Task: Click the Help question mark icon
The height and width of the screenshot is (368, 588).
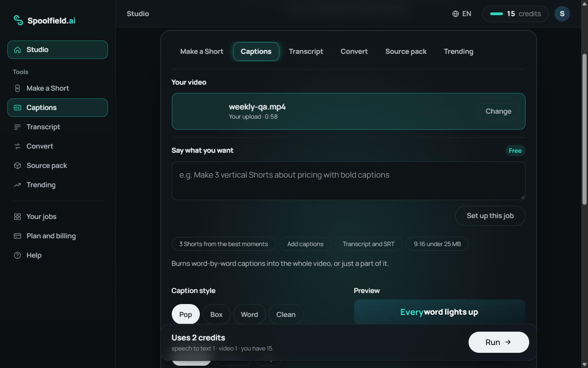Action: coord(17,255)
